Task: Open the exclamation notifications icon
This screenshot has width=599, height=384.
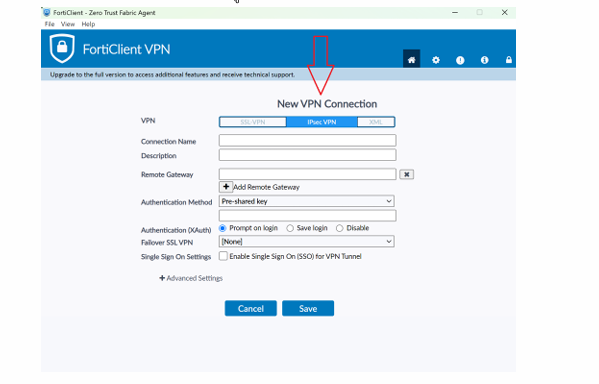Action: [460, 60]
